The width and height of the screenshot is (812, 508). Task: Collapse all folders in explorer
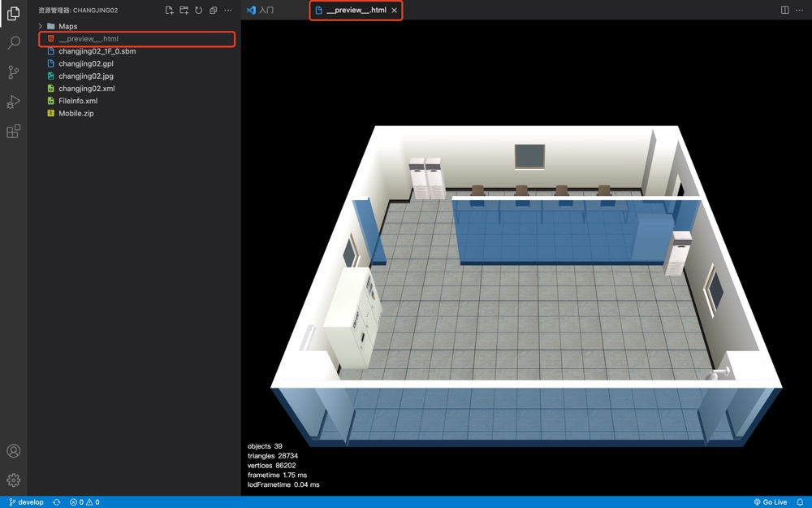(213, 11)
